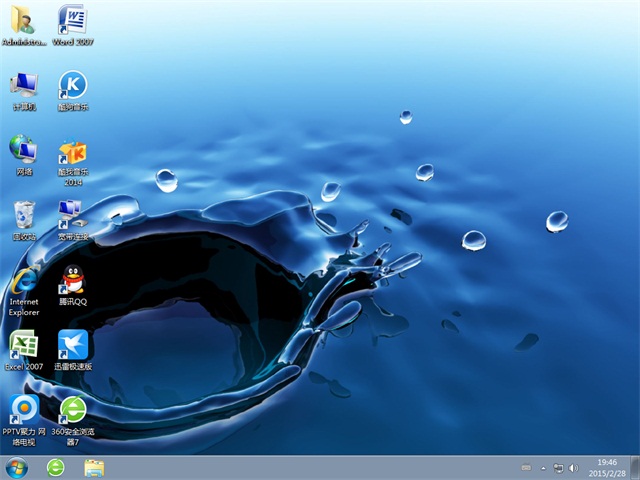Open the Windows Start menu orb

[x=17, y=467]
